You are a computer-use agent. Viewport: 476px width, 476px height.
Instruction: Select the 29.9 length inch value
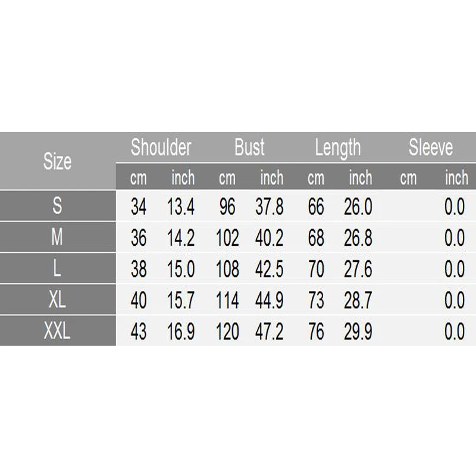pos(358,332)
